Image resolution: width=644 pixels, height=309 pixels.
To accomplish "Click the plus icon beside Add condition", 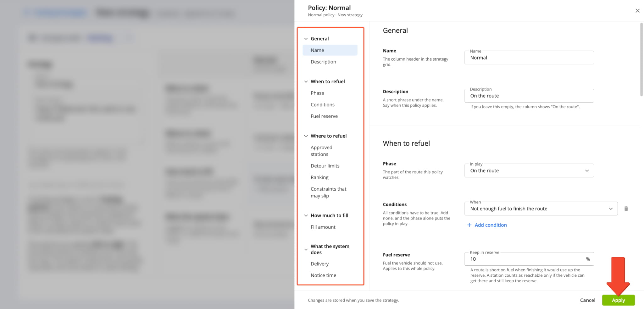I will click(469, 225).
